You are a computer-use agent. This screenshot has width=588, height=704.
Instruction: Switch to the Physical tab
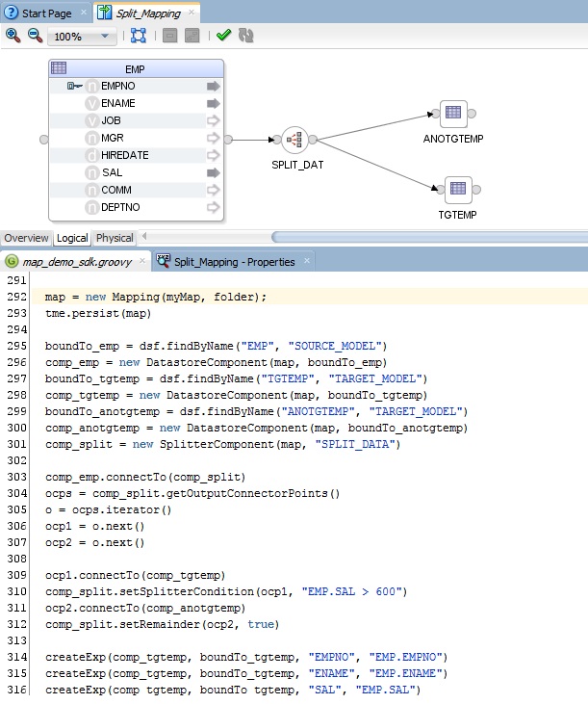(115, 238)
